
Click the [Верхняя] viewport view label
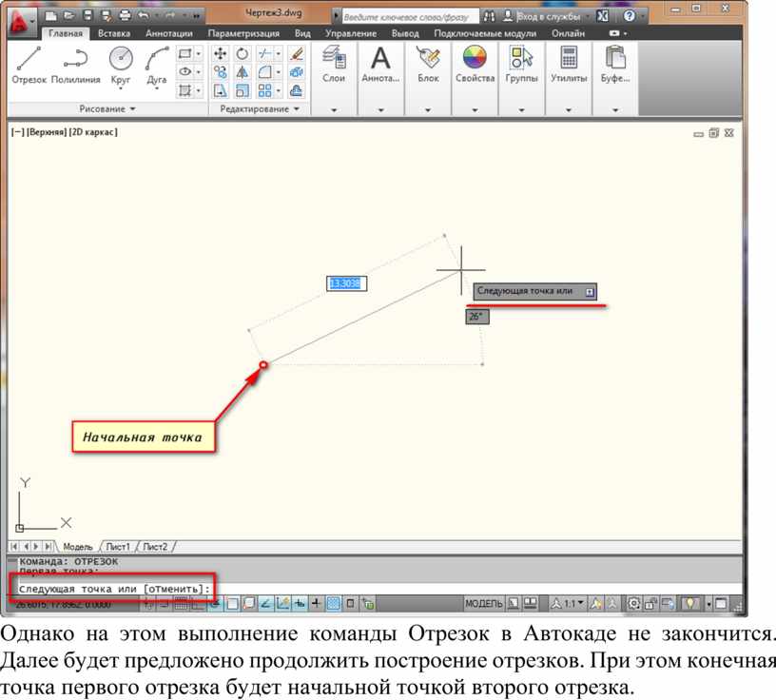pyautogui.click(x=47, y=132)
